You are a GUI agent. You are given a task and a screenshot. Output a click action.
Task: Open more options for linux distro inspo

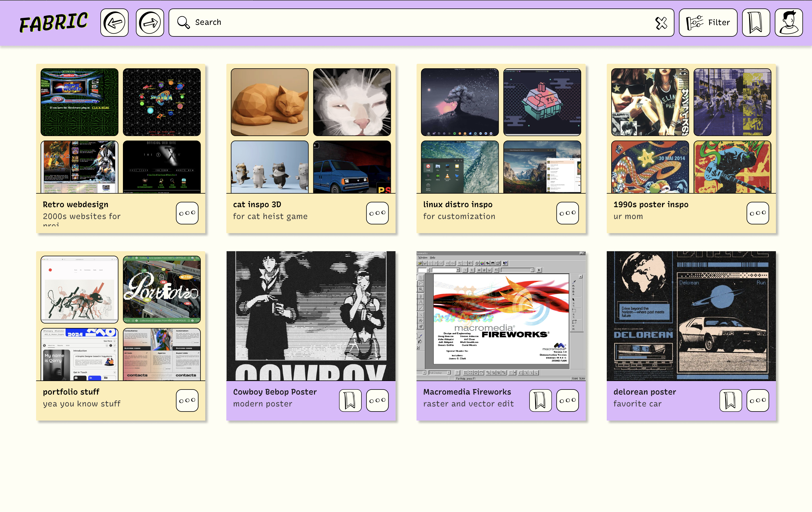pyautogui.click(x=568, y=213)
